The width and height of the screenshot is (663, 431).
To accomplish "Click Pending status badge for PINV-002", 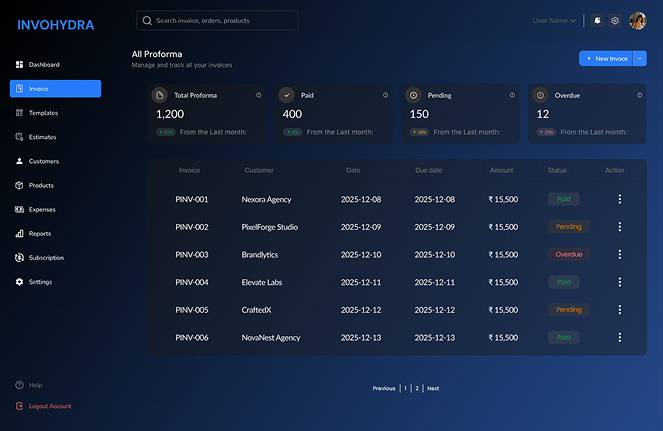I will [x=569, y=227].
